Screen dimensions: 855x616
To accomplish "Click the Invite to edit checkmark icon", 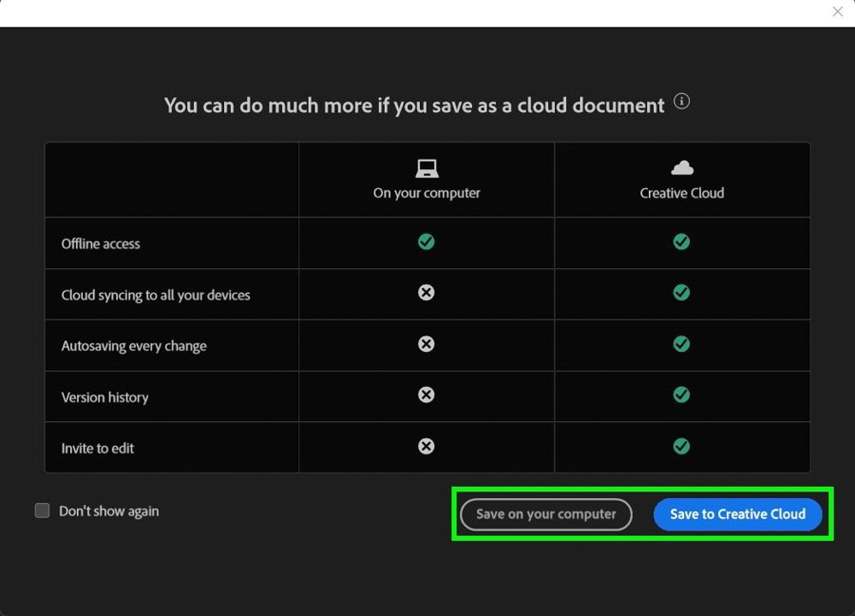I will (x=681, y=446).
